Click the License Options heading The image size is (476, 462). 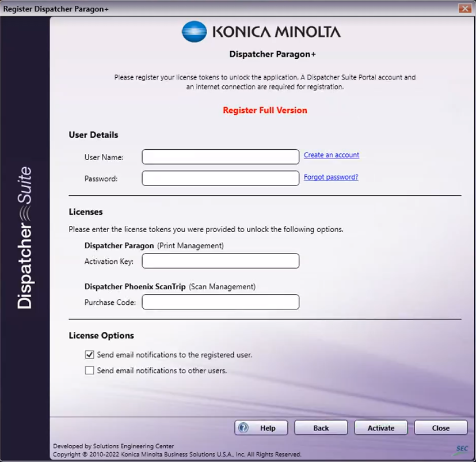point(101,335)
